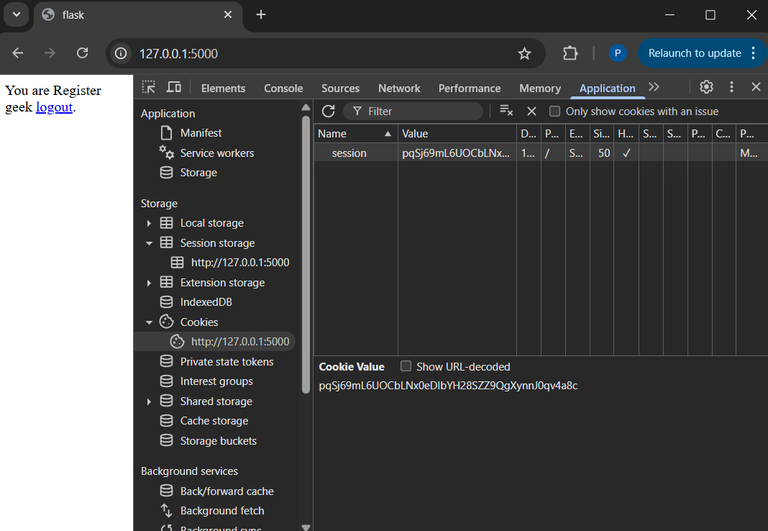This screenshot has height=531, width=768.
Task: Delete selected cookie X icon
Action: pos(532,111)
